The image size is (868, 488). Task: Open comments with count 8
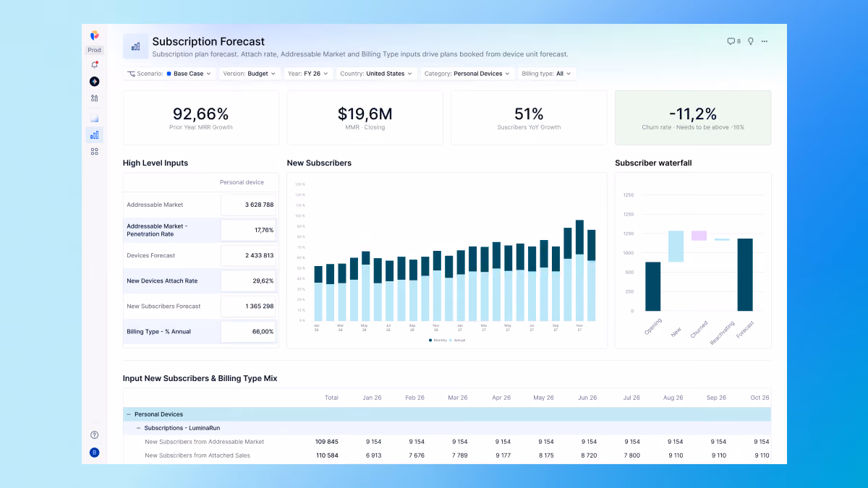(733, 41)
